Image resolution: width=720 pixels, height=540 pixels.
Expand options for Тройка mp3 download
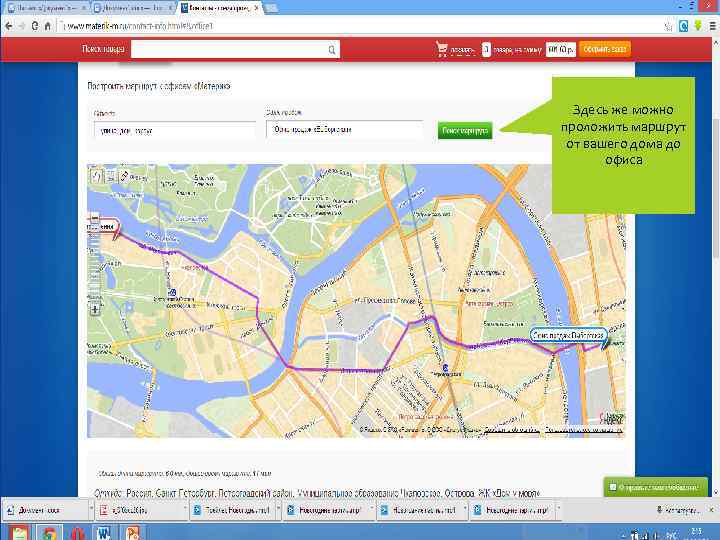279,510
